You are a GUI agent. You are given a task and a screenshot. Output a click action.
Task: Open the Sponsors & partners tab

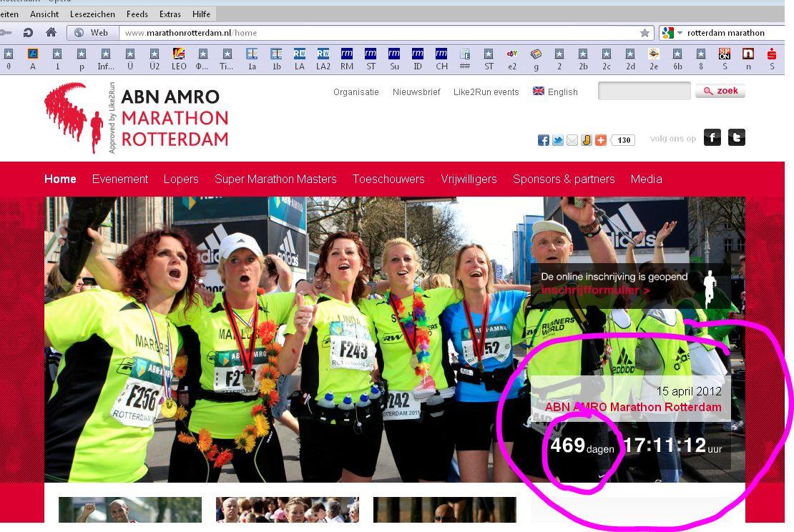564,179
